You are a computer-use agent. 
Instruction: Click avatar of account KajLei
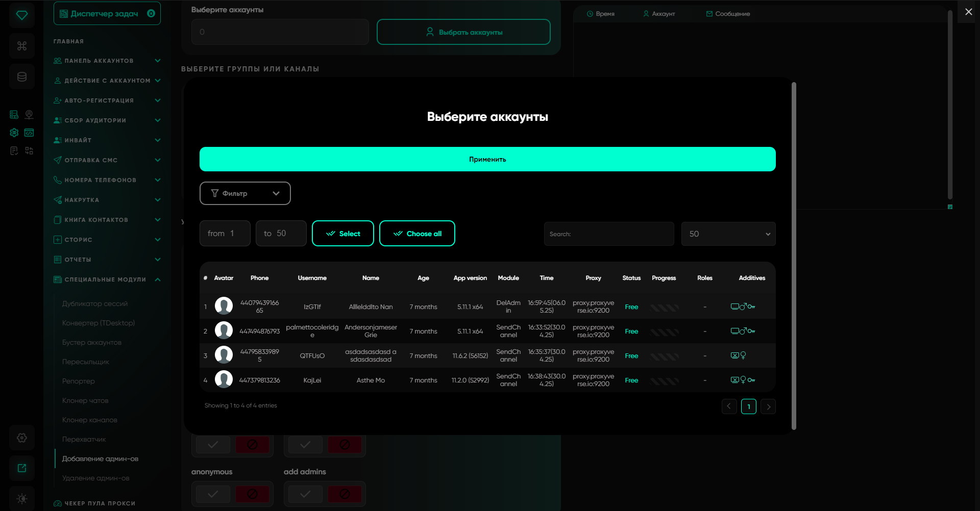[x=224, y=380]
